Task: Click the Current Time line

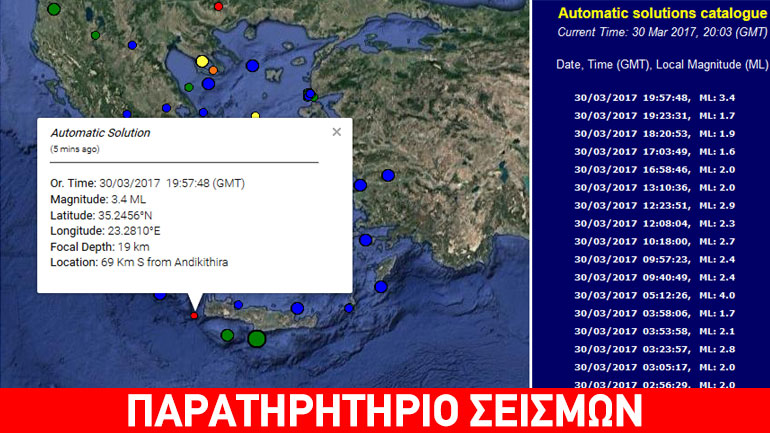Action: (x=662, y=32)
